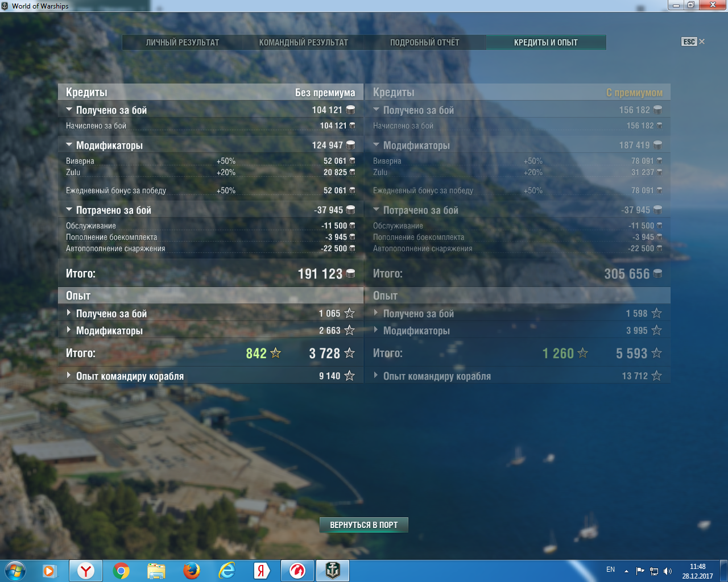Viewport: 728px width, 582px height.
Task: Click Автопополнение снаряжения row without premium
Action: tap(210, 248)
